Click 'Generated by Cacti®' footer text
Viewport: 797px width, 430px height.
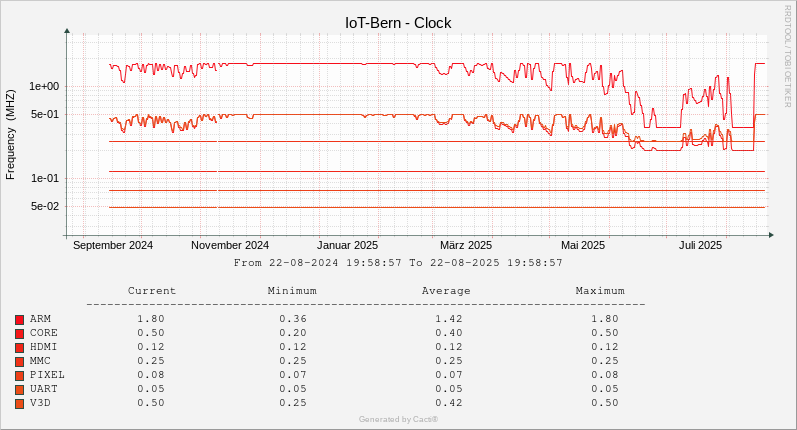[x=398, y=419]
